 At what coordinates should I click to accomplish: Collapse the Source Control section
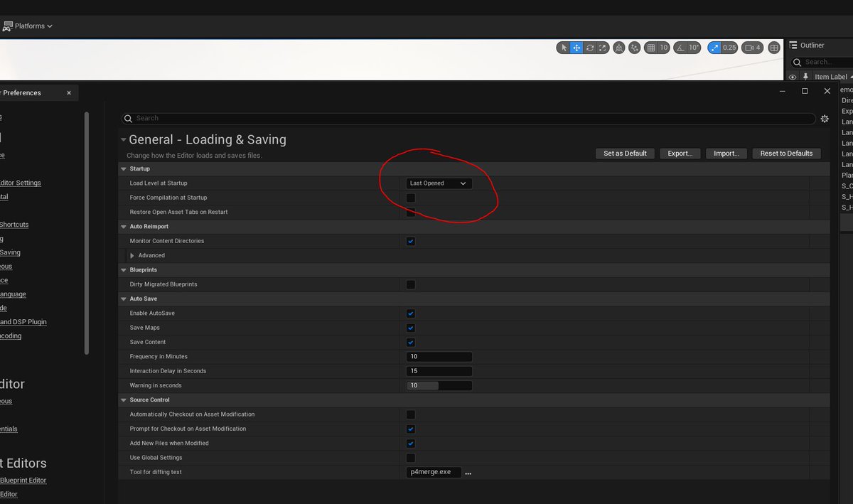[124, 400]
